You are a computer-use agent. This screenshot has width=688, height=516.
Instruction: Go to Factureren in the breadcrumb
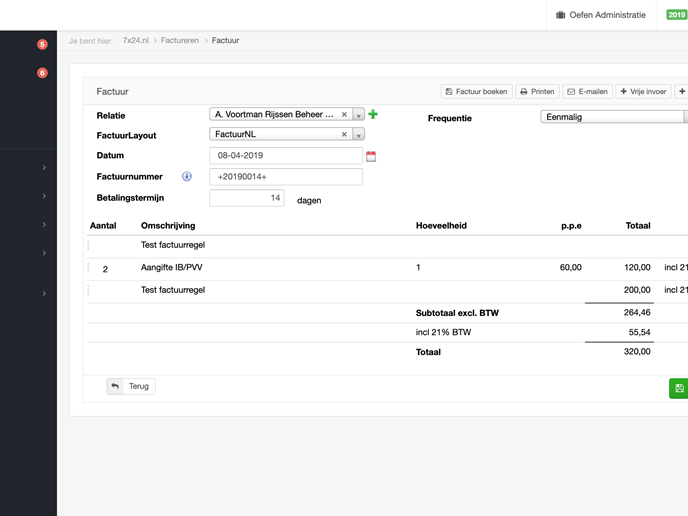tap(181, 41)
